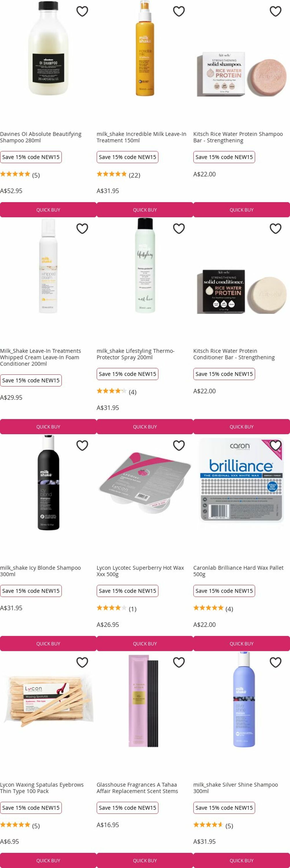Toggle wishlist for Caronlab Brilliance Wax
This screenshot has height=868, width=290.
(x=276, y=446)
